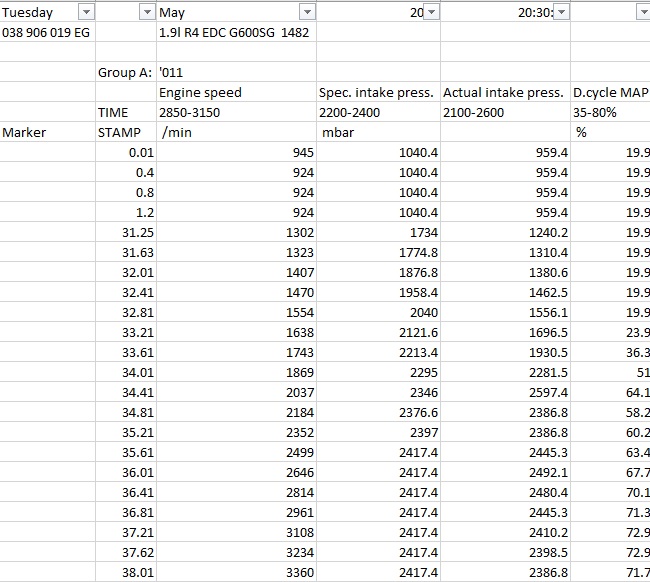Image resolution: width=650 pixels, height=582 pixels.
Task: Open the Tuesday column filter dropdown
Action: [85, 12]
